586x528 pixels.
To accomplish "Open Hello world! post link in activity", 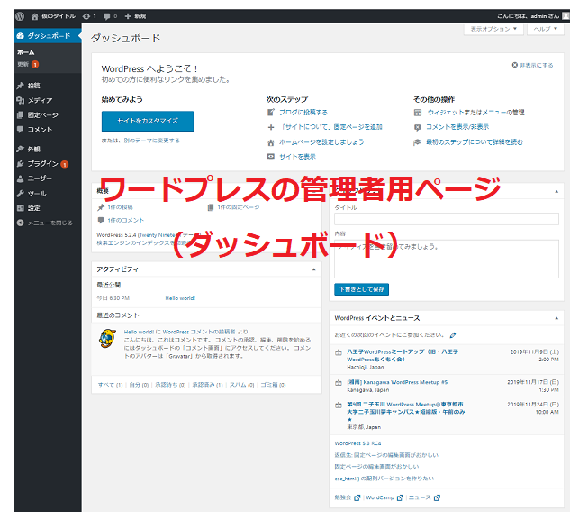I will pyautogui.click(x=180, y=298).
